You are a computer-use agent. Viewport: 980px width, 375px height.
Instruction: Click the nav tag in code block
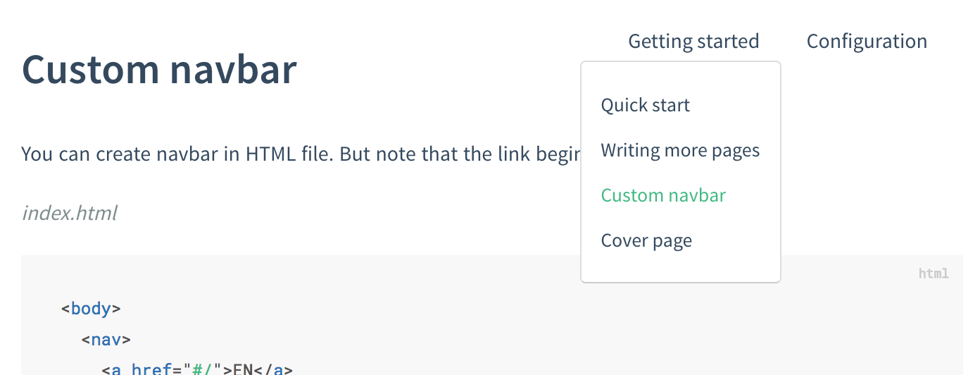[x=106, y=340]
